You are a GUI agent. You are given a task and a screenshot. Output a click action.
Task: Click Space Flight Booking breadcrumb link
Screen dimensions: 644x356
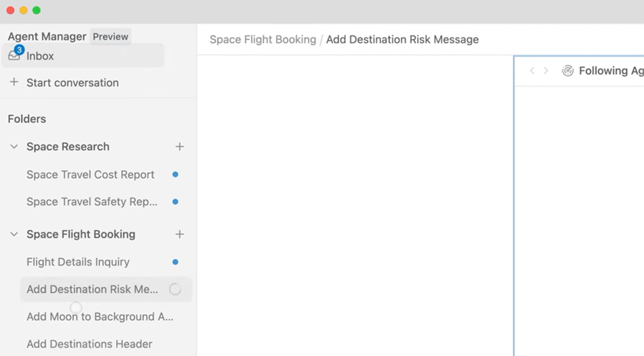(x=263, y=39)
